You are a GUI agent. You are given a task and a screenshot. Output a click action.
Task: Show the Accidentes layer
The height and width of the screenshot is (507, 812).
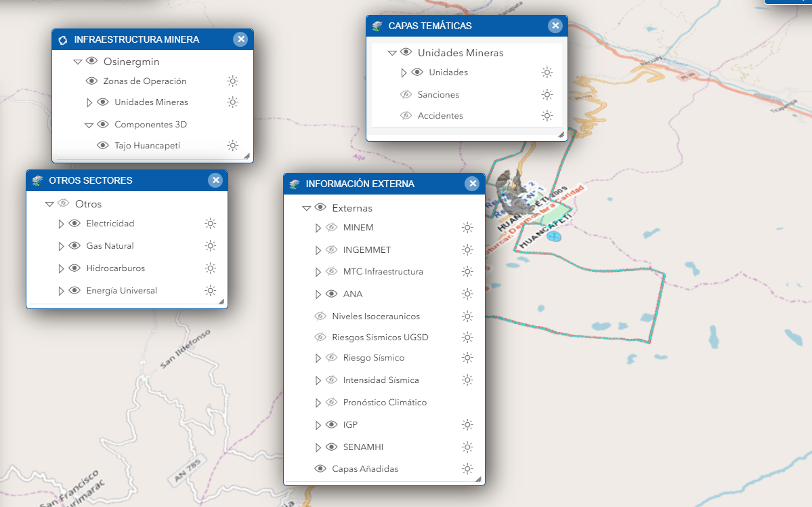click(x=406, y=116)
